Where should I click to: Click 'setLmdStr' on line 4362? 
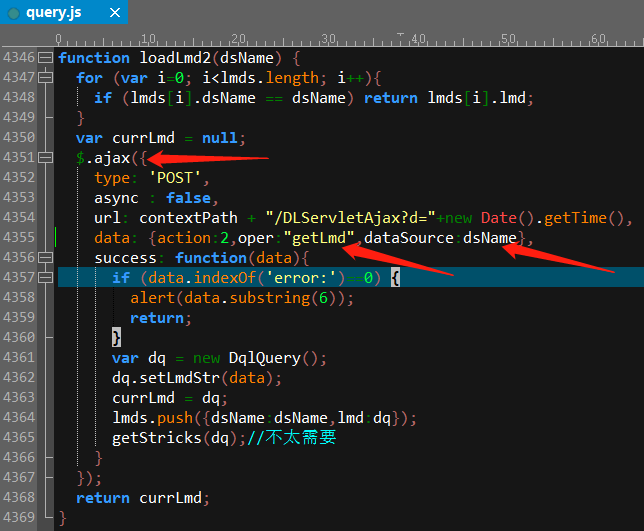[180, 378]
